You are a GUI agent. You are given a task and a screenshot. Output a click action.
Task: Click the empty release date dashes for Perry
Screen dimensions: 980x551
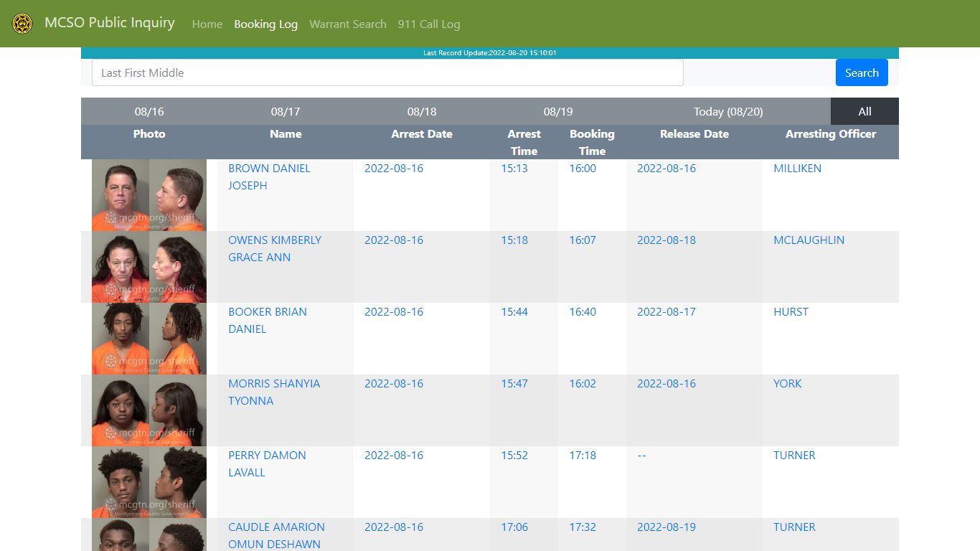click(641, 455)
